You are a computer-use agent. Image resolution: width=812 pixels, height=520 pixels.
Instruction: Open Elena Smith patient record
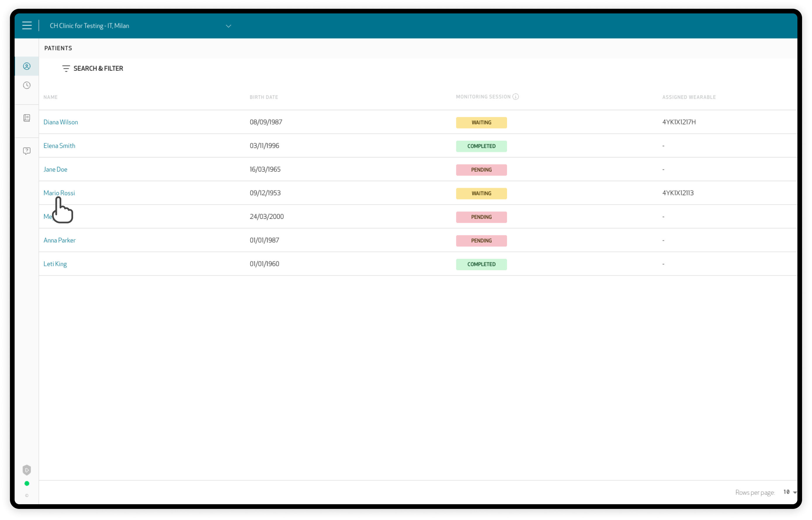pos(59,146)
